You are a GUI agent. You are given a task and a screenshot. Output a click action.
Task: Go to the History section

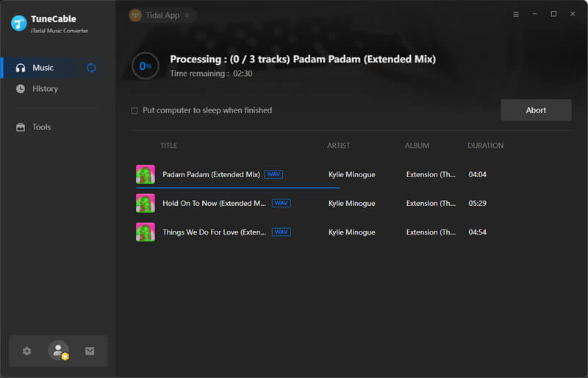(45, 89)
